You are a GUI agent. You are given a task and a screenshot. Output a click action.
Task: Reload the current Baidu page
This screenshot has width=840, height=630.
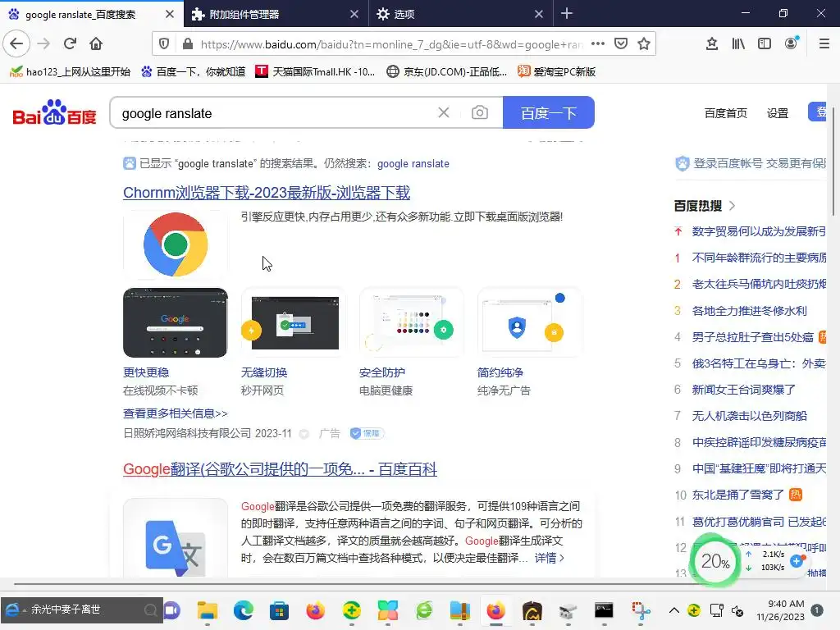(70, 44)
